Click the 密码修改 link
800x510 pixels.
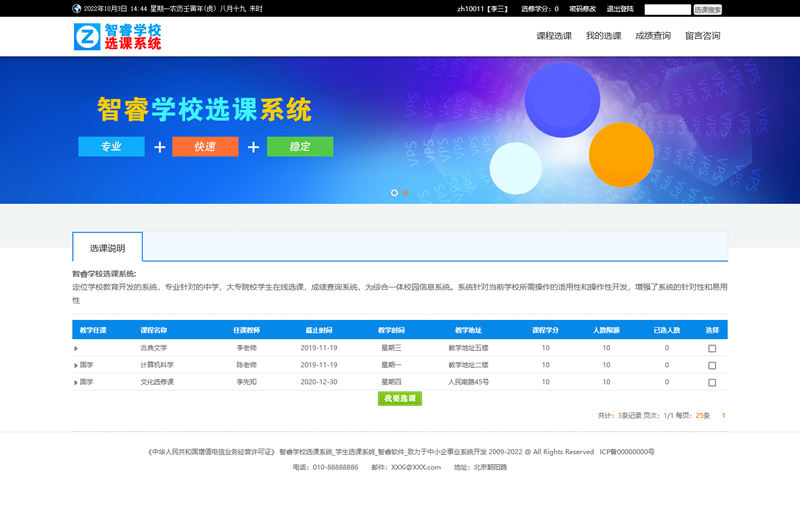pyautogui.click(x=582, y=9)
